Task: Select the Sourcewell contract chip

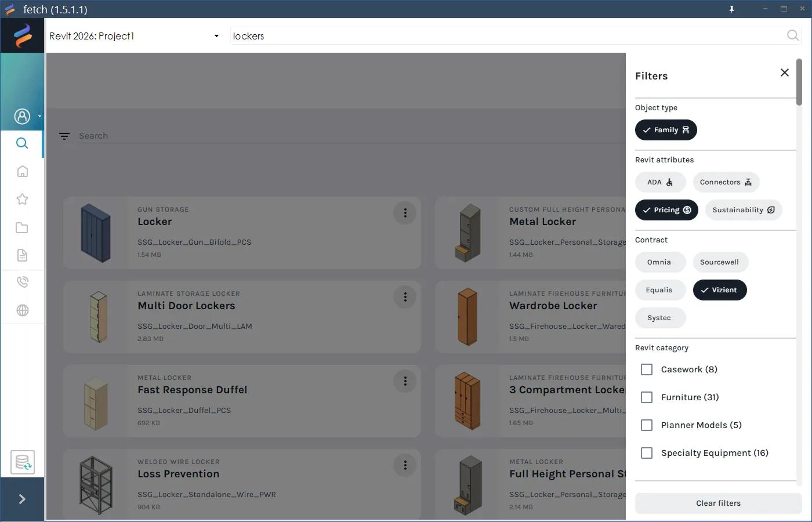Action: [x=720, y=262]
